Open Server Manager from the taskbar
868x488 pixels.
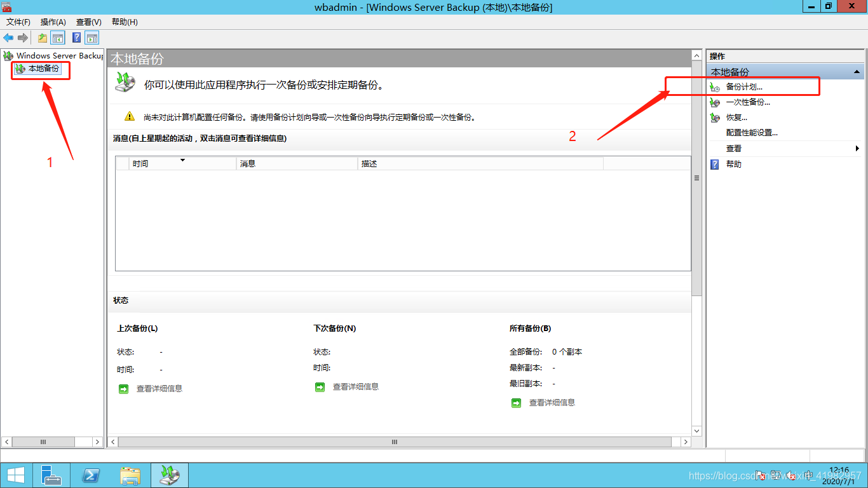[x=51, y=475]
